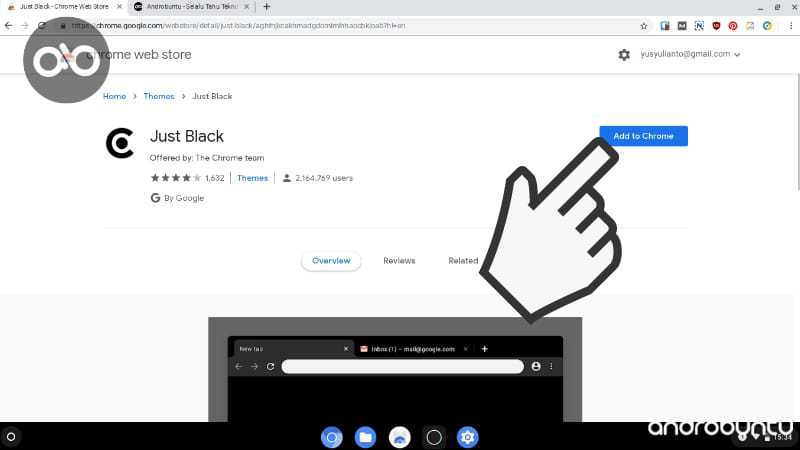Go to Themes breadcrumb link
This screenshot has width=800, height=450.
pyautogui.click(x=159, y=96)
